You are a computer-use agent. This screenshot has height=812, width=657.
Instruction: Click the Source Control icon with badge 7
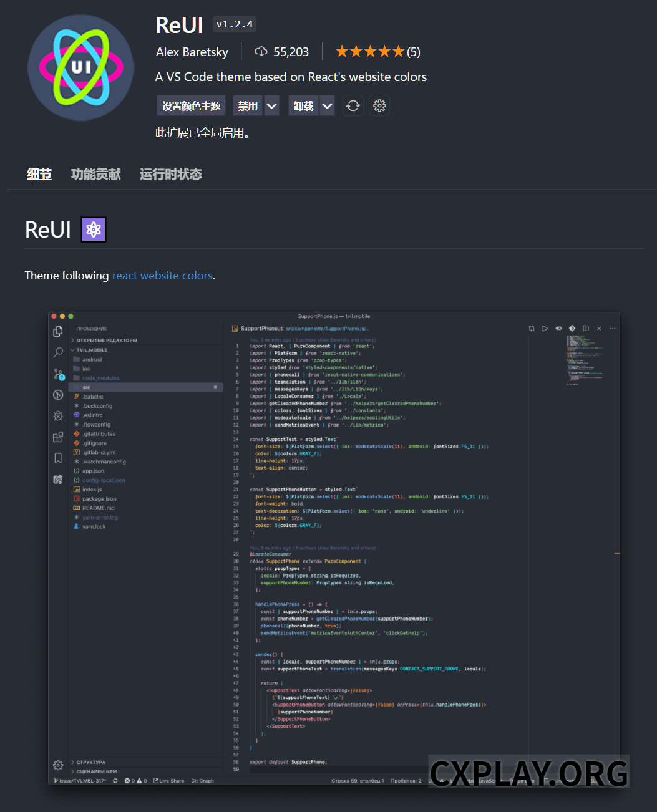coord(58,374)
